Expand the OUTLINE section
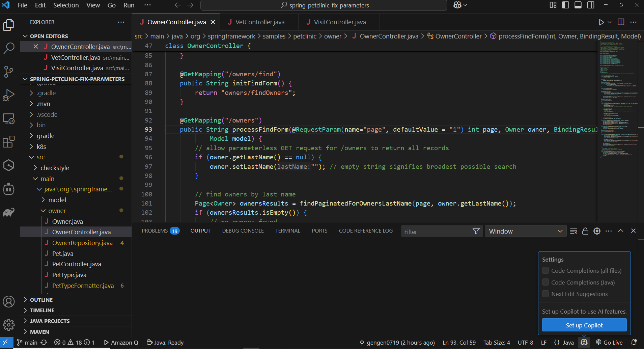Image resolution: width=644 pixels, height=349 pixels. tap(41, 300)
